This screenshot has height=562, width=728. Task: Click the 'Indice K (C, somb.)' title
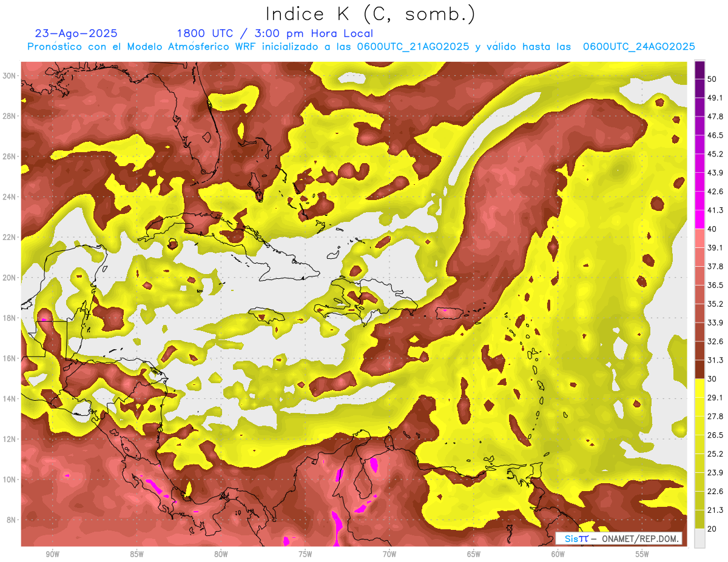(371, 15)
